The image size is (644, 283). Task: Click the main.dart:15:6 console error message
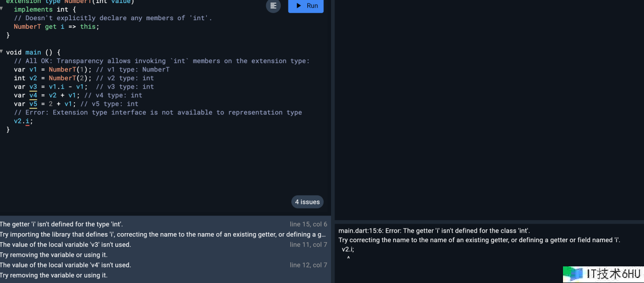pos(434,231)
